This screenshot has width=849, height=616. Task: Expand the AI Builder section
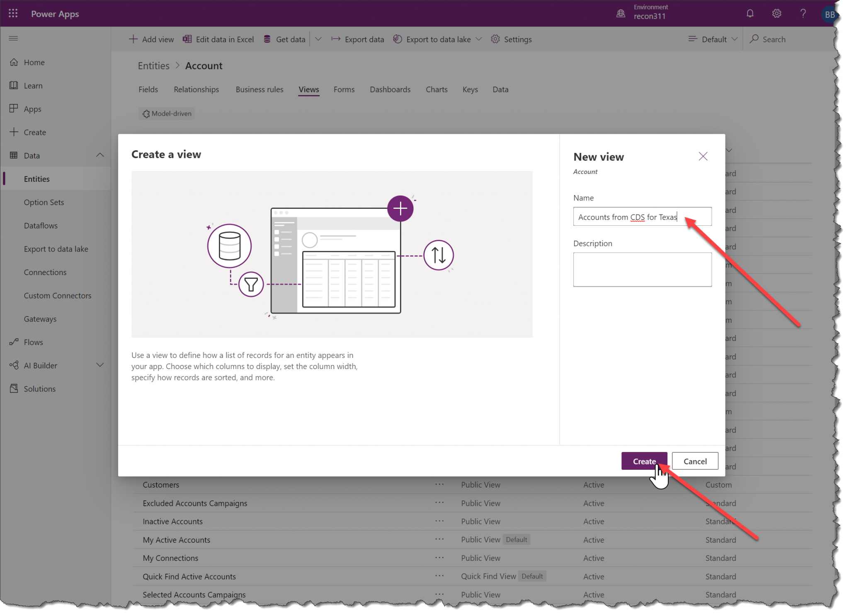[100, 365]
